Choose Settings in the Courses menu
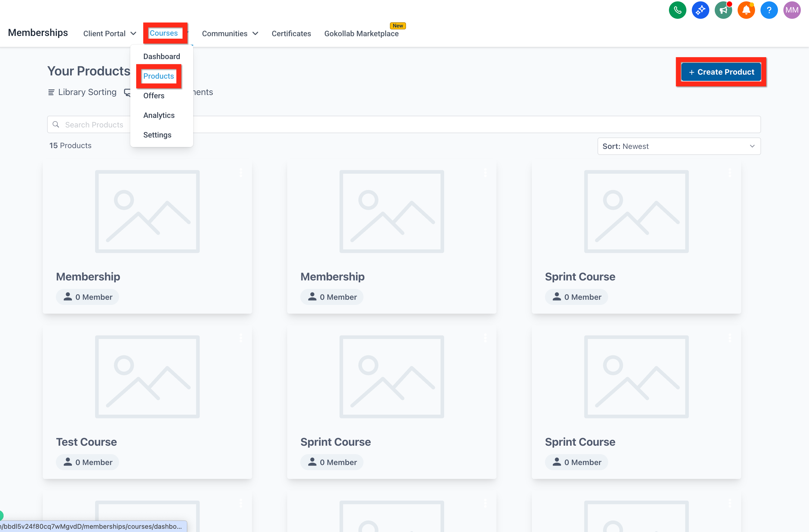809x532 pixels. click(157, 135)
